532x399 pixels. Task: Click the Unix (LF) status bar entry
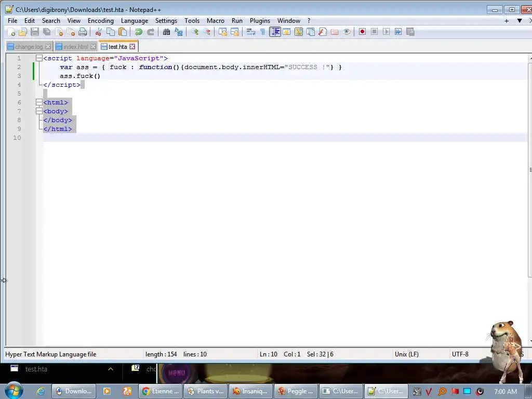(406, 354)
